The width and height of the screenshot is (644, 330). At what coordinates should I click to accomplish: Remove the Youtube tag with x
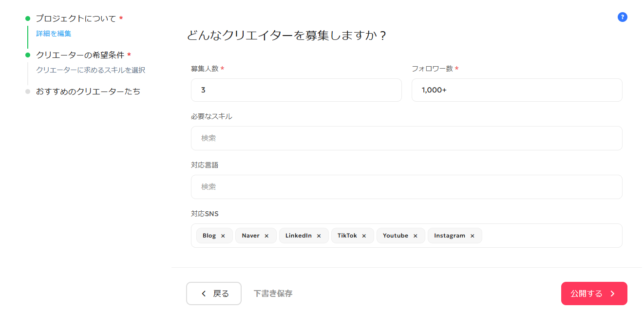tap(416, 236)
